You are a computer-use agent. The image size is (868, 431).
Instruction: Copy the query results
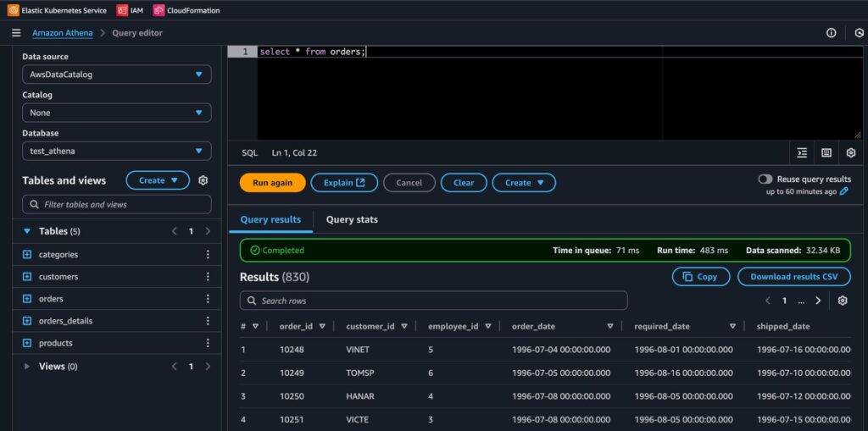point(701,277)
